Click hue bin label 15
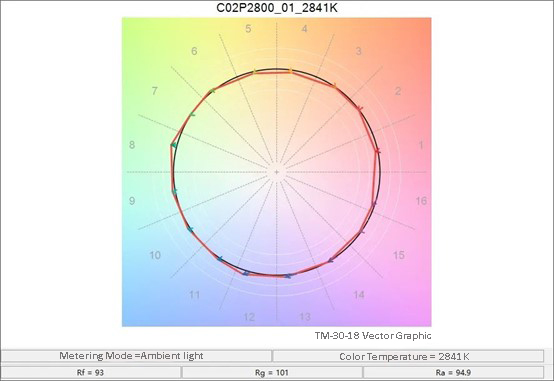554x381 pixels. pos(399,255)
